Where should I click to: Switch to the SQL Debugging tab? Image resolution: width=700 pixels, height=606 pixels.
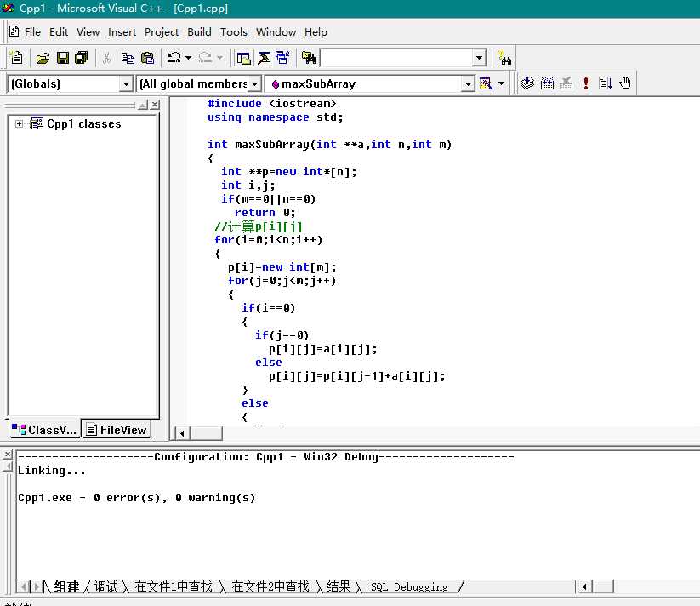[409, 586]
